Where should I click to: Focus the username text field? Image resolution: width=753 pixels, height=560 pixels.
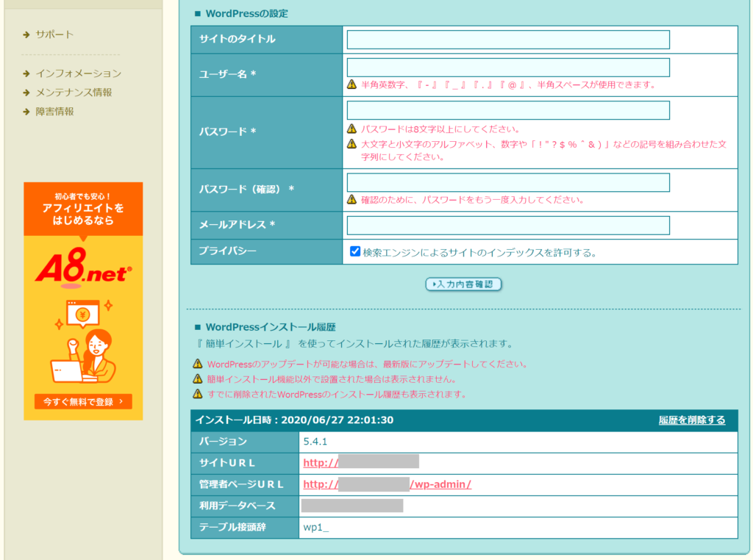pyautogui.click(x=507, y=68)
